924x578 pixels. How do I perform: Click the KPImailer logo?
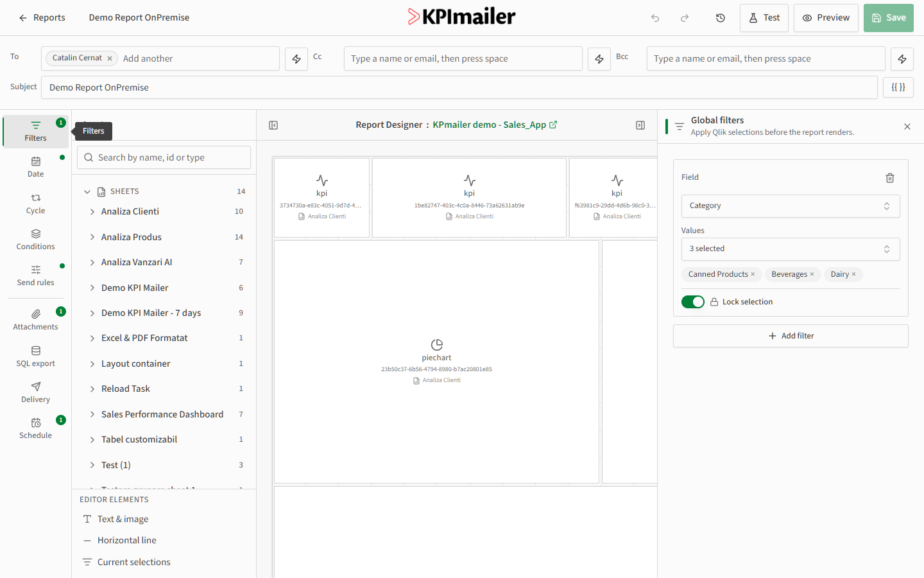(462, 17)
